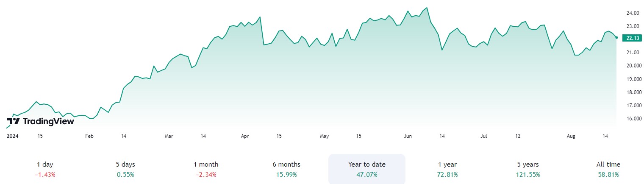Click the 16.000 price axis label
This screenshot has height=184, width=644.
(632, 118)
